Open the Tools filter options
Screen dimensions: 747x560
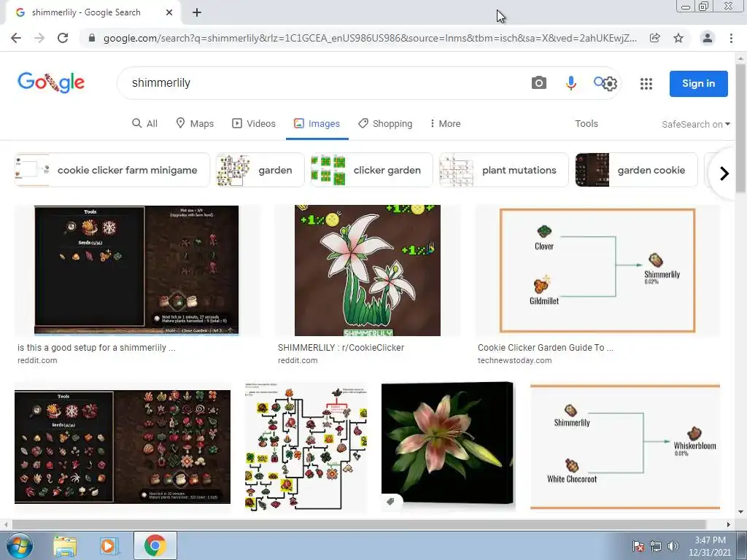click(587, 124)
